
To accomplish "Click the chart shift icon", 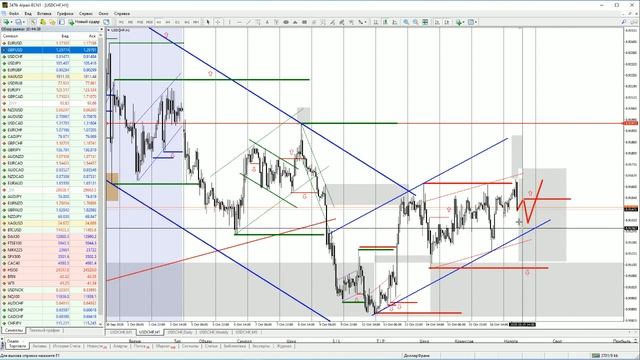I will pyautogui.click(x=447, y=22).
